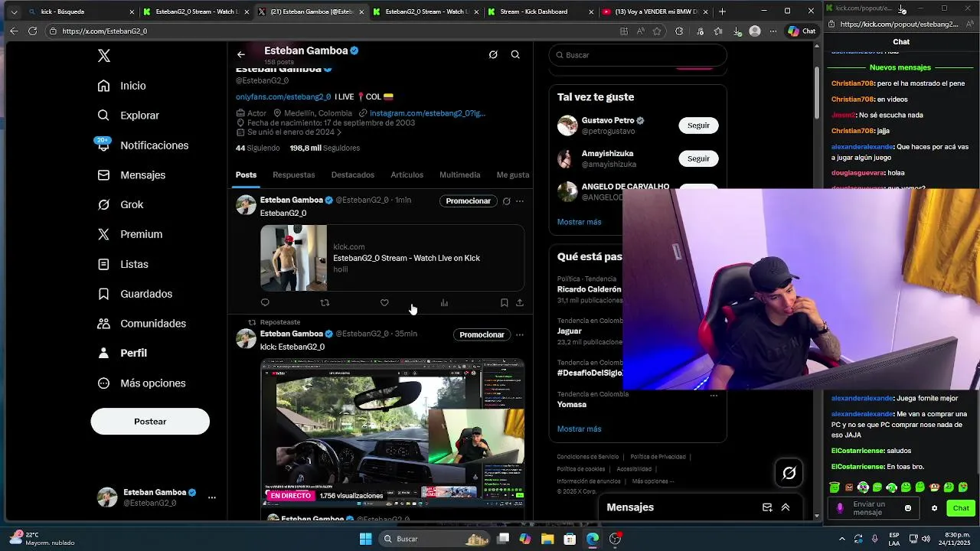Repost the 1min post
The width and height of the screenshot is (980, 551).
click(325, 303)
